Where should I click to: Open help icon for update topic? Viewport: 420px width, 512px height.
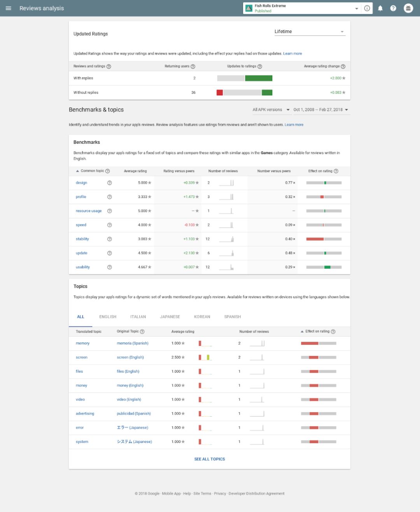coord(110,253)
